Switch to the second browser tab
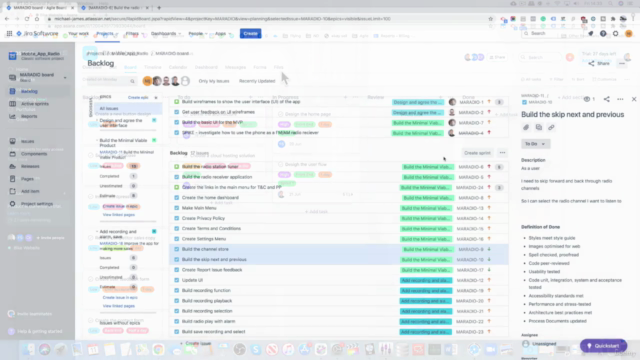 115,7
